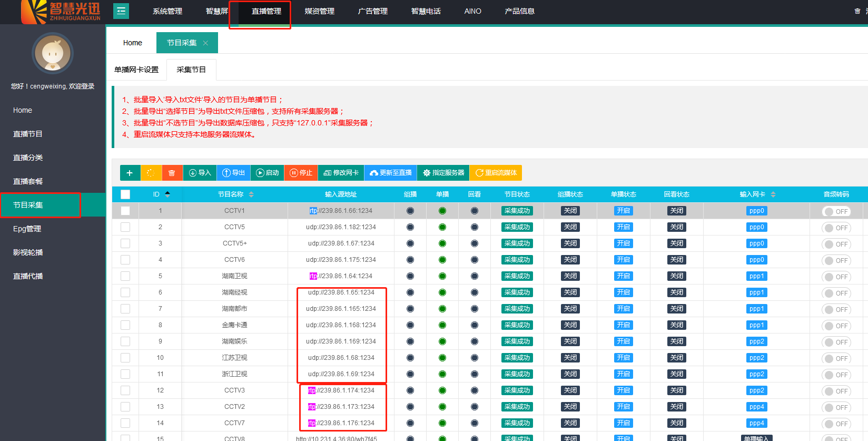The width and height of the screenshot is (868, 441).
Task: Open 媒资管理 in top menu
Action: [x=319, y=11]
